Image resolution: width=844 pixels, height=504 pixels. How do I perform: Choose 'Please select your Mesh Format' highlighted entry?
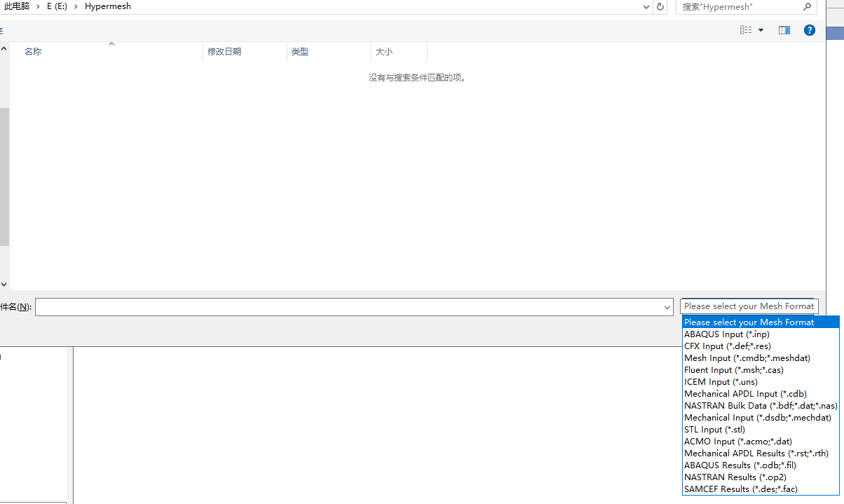761,322
